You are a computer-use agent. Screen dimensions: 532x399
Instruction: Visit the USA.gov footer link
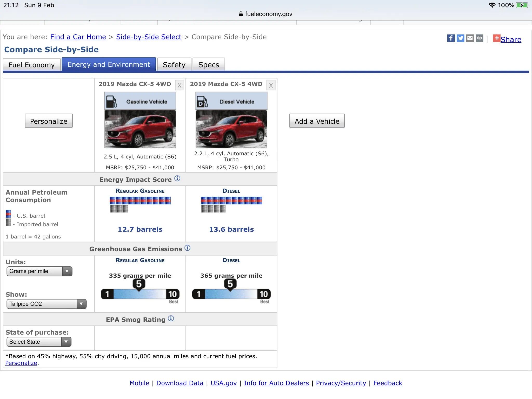224,383
